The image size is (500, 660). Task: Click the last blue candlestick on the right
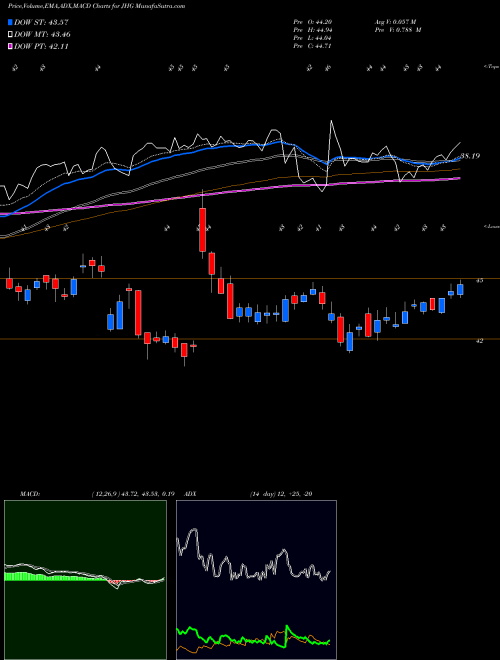(x=460, y=290)
